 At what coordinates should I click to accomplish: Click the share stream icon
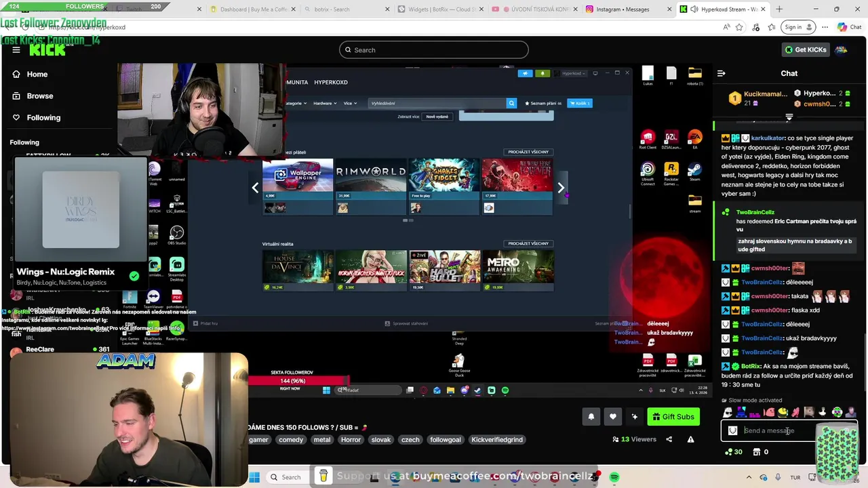[x=669, y=440]
